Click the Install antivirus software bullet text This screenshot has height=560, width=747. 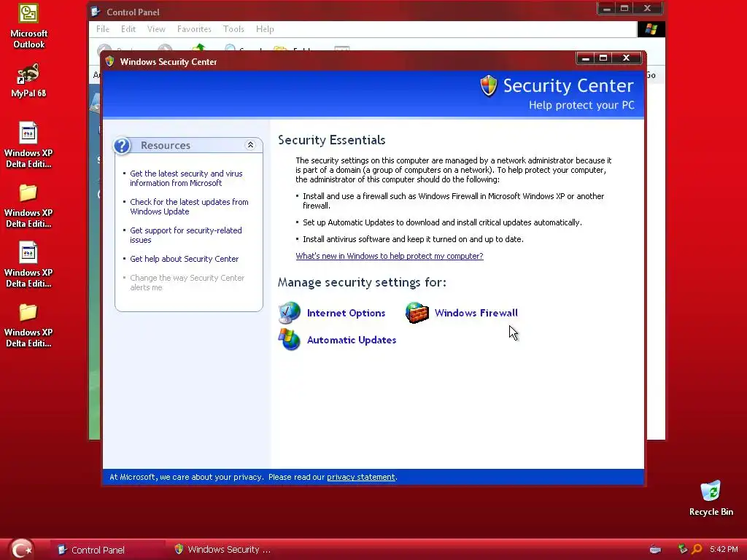[x=413, y=239]
